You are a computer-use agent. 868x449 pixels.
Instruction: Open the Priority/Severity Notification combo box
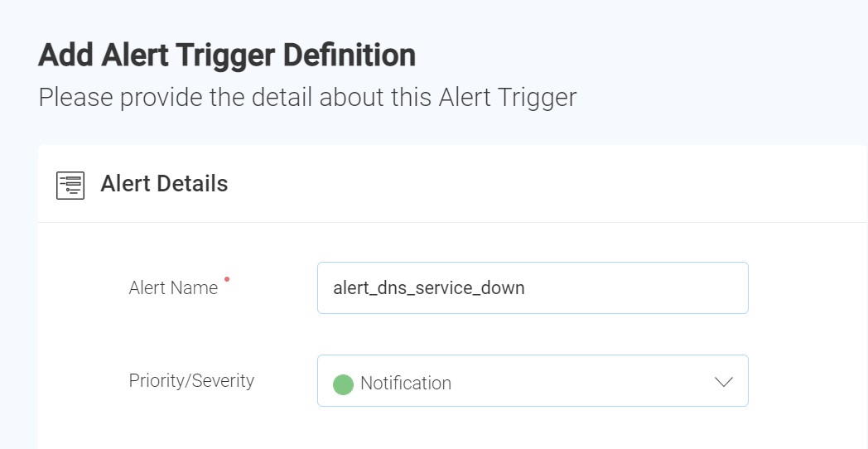coord(533,381)
